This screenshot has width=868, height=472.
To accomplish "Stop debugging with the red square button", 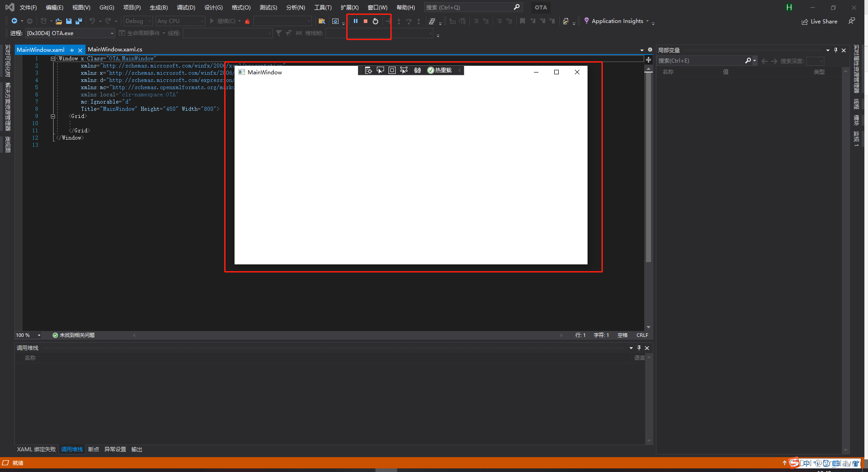I will 366,21.
